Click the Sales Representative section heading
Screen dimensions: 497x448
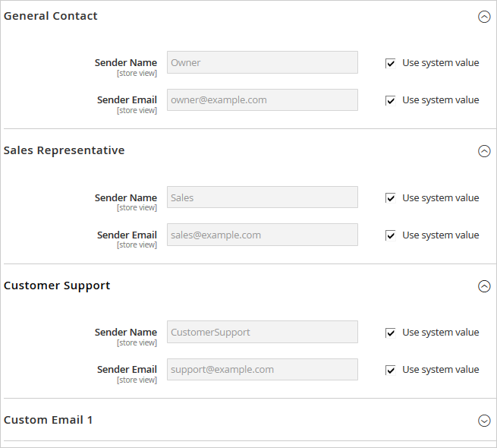64,150
